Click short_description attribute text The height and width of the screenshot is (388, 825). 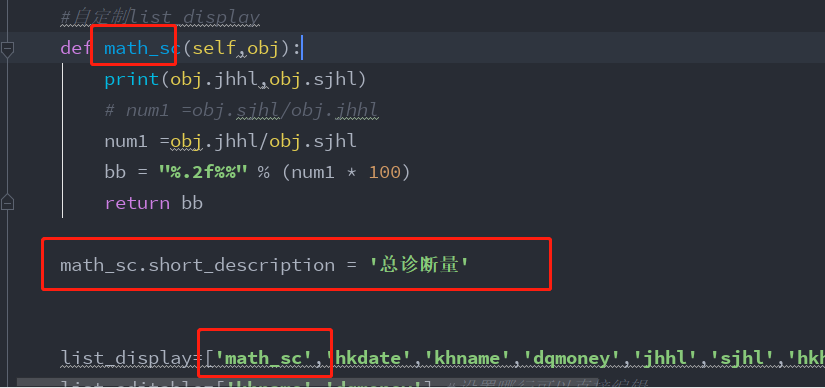[x=242, y=265]
